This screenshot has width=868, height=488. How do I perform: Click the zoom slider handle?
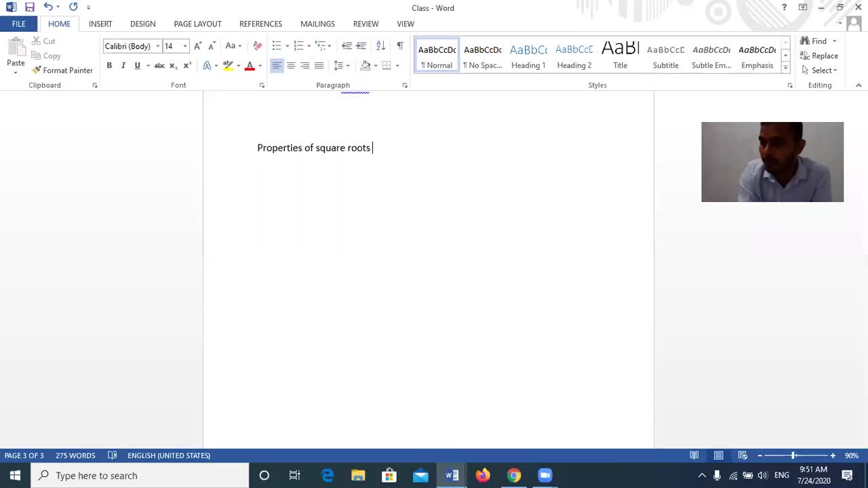[793, 455]
